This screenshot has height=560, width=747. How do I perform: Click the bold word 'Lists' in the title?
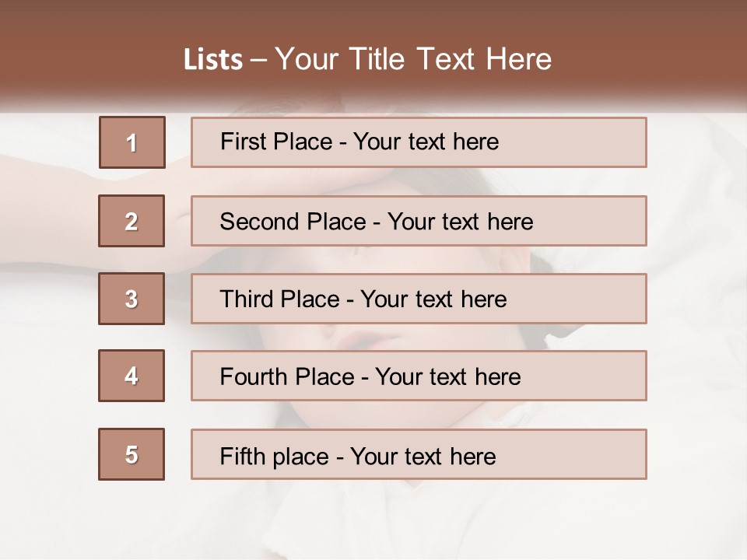pos(213,60)
